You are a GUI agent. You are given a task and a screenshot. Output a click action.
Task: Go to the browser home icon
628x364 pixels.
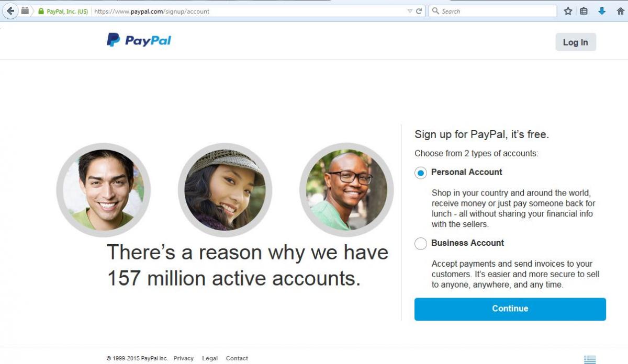point(621,11)
